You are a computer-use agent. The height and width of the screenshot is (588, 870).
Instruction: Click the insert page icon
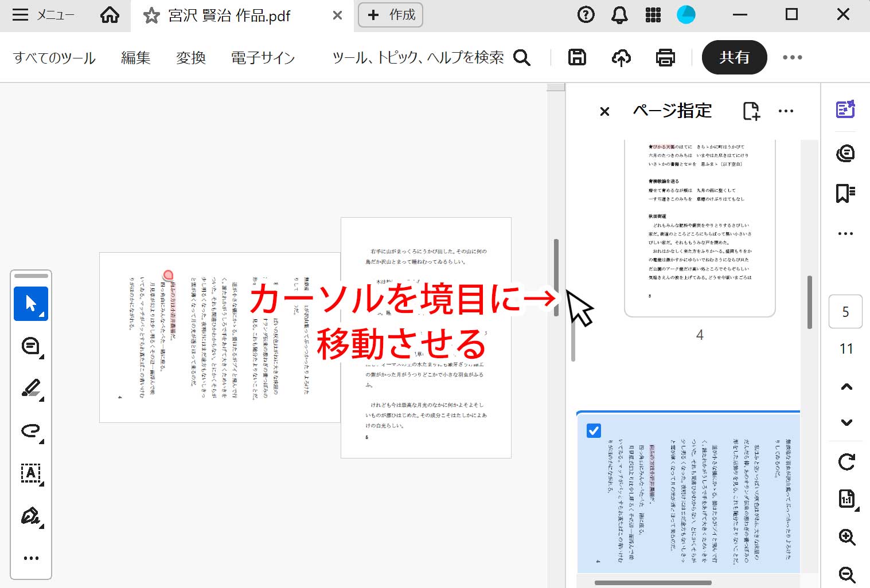(x=751, y=111)
